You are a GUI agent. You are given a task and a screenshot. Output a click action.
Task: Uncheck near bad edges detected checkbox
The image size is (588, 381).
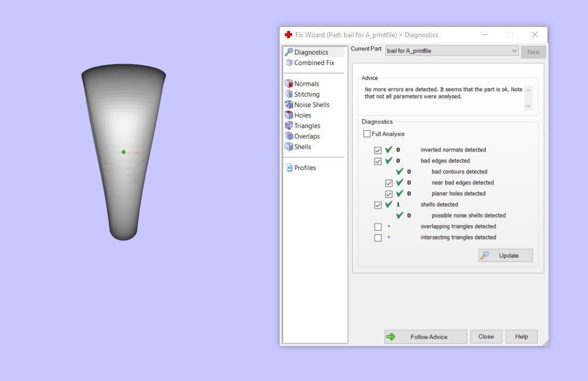tap(388, 183)
